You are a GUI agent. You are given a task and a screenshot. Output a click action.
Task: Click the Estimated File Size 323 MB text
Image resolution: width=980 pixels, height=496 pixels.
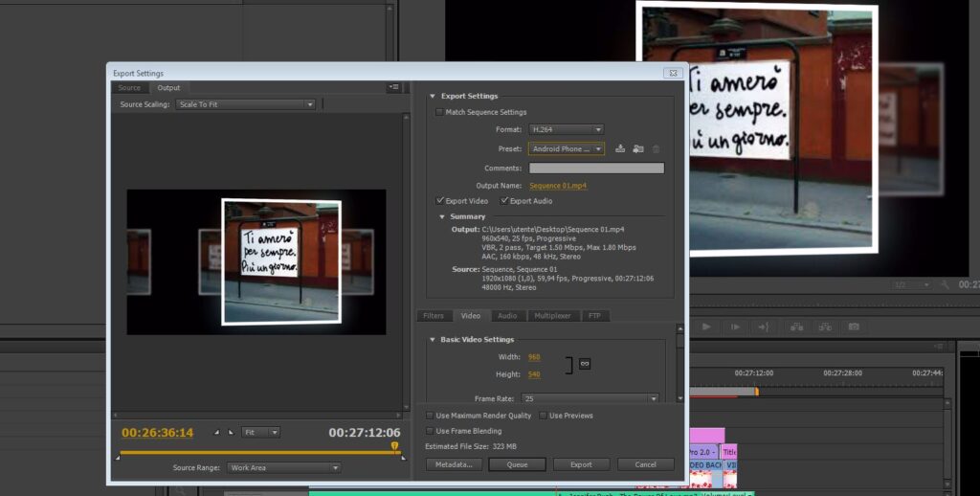471,446
